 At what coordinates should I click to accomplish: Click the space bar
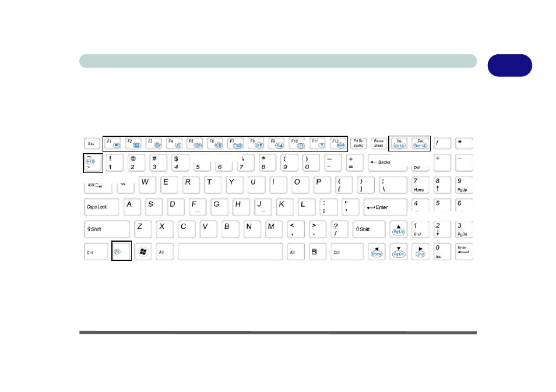point(230,252)
